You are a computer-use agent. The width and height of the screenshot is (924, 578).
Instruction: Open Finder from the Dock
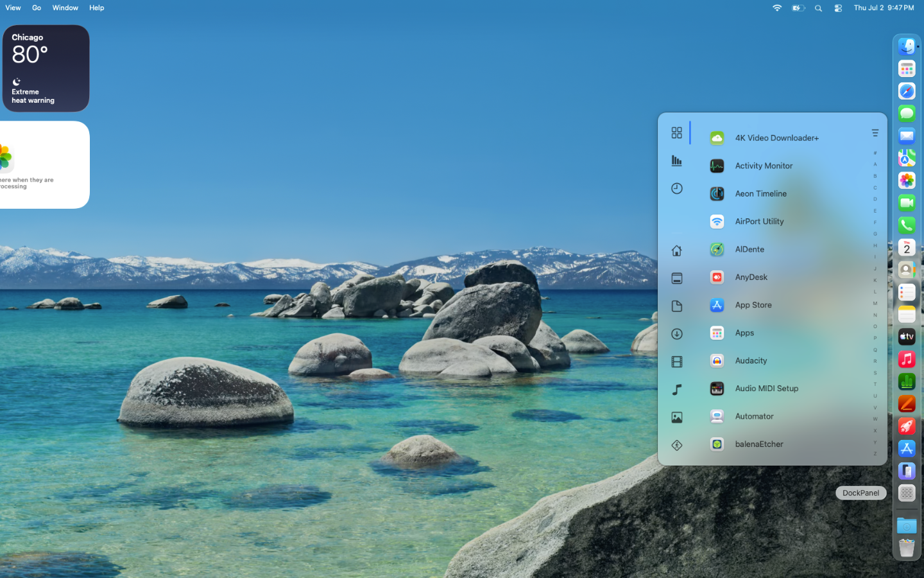(x=907, y=46)
